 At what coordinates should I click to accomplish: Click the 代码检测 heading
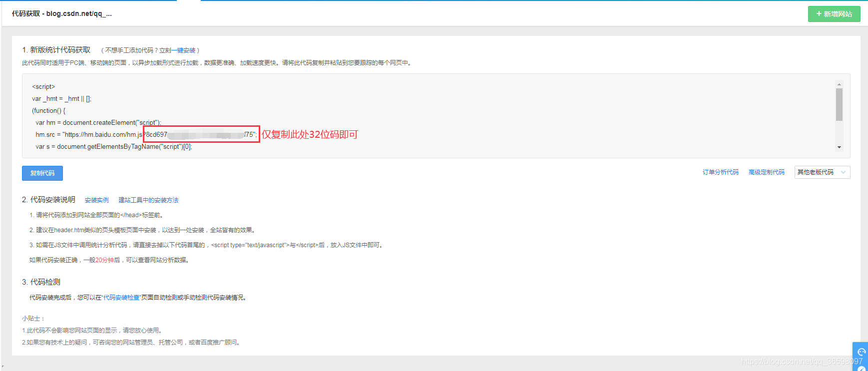[x=41, y=282]
